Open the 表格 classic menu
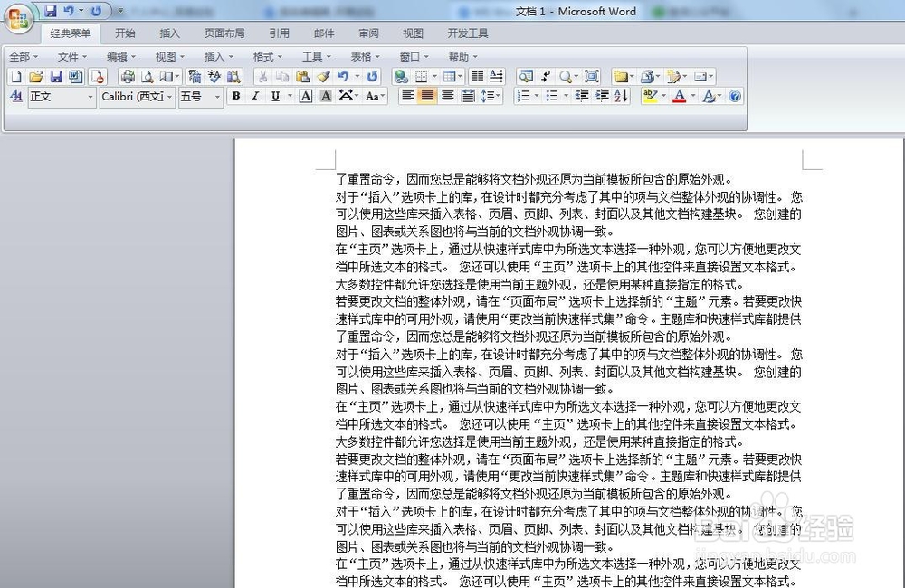The width and height of the screenshot is (905, 588). pyautogui.click(x=366, y=57)
